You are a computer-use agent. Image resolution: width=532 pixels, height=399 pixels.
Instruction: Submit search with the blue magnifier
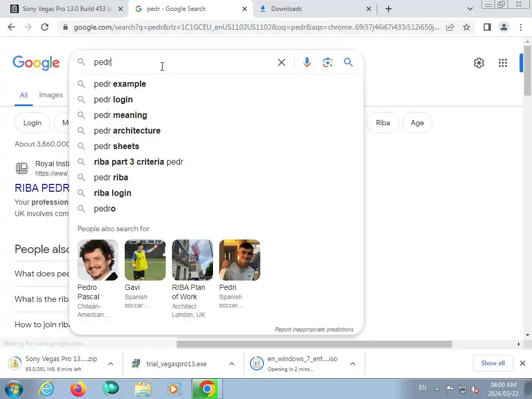[x=348, y=62]
